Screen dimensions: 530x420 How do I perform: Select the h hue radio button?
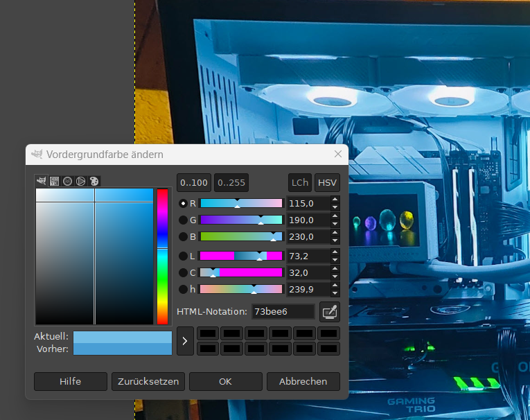183,290
